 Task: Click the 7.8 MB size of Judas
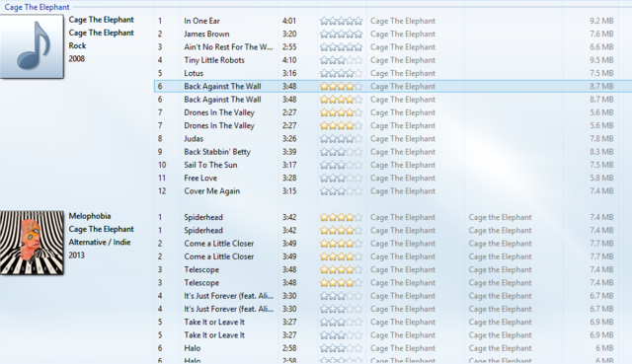pos(601,138)
